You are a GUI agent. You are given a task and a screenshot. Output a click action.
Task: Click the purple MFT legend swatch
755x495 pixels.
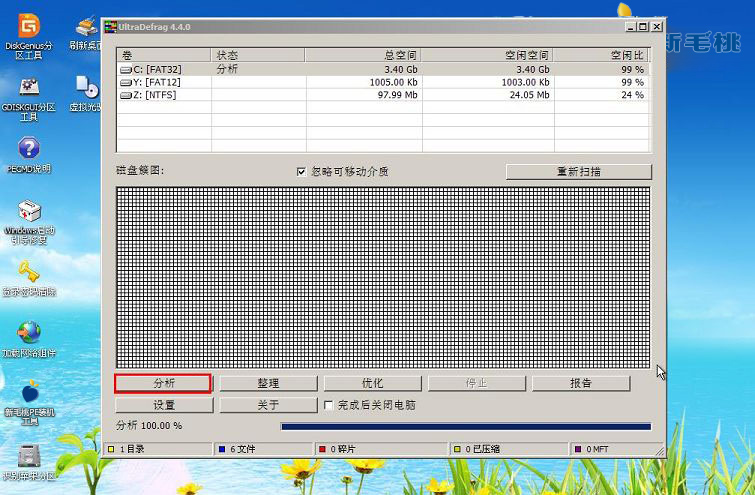(x=578, y=449)
